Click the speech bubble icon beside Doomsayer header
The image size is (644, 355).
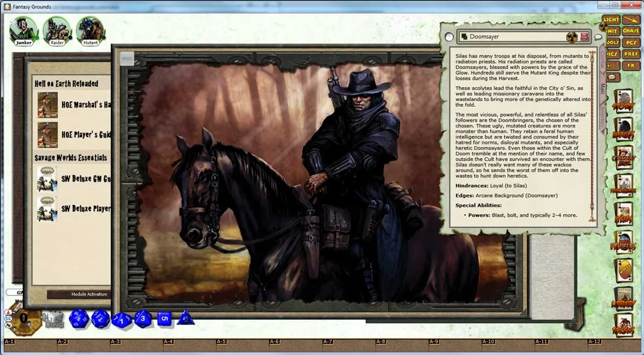pyautogui.click(x=598, y=37)
